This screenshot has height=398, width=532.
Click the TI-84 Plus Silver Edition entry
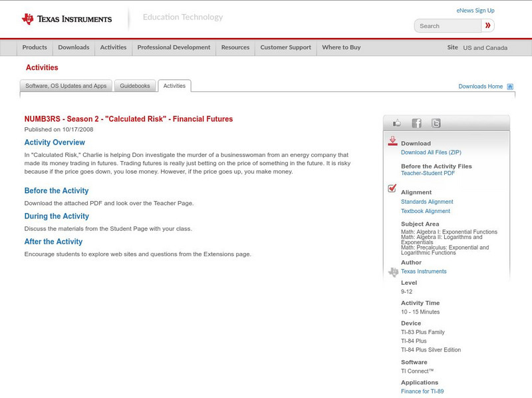point(431,350)
